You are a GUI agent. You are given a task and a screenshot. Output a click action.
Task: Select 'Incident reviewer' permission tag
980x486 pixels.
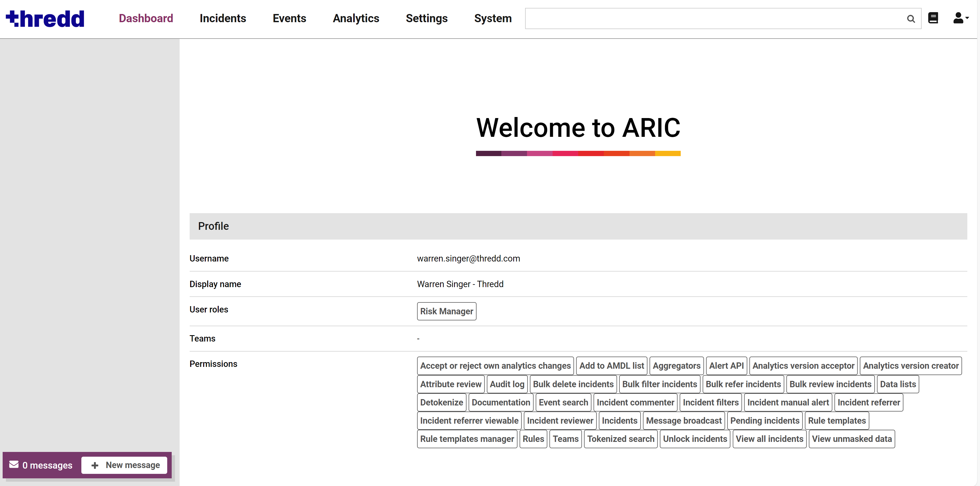point(560,420)
